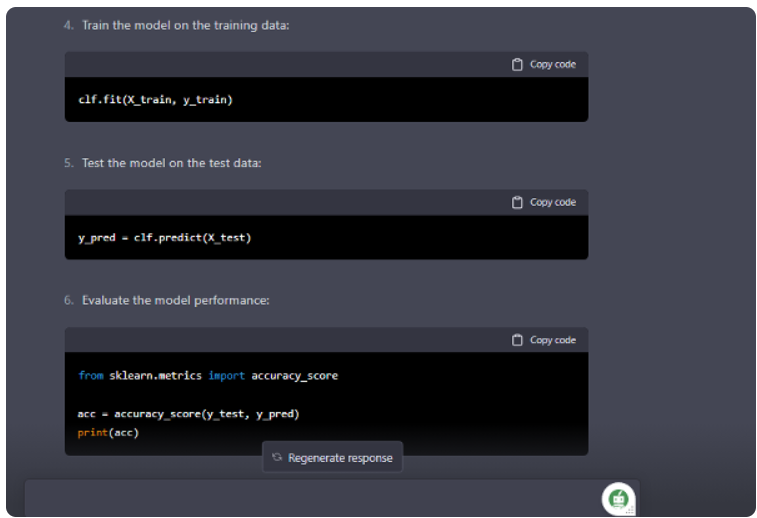Open the green robot extension icon
The width and height of the screenshot is (757, 518).
[x=618, y=499]
